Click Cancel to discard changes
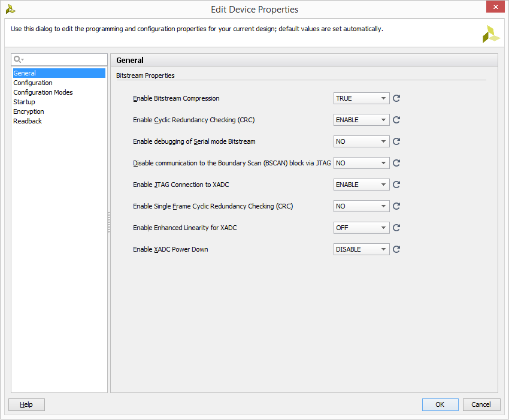This screenshot has height=420, width=509. 481,404
